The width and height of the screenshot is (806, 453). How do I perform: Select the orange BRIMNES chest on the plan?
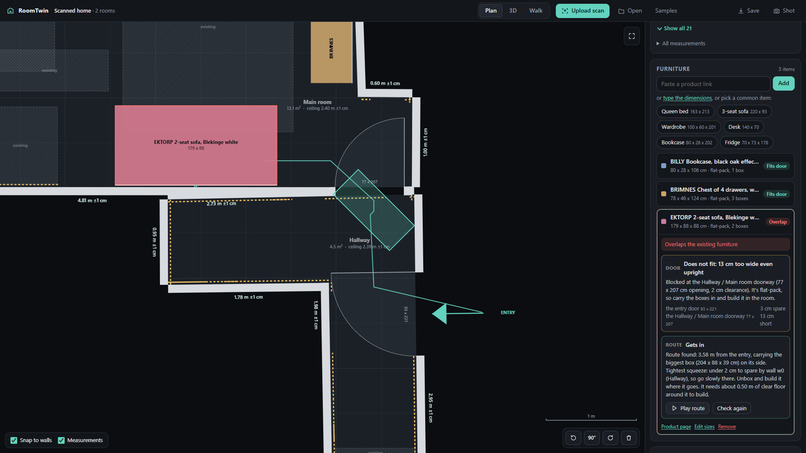(x=332, y=52)
